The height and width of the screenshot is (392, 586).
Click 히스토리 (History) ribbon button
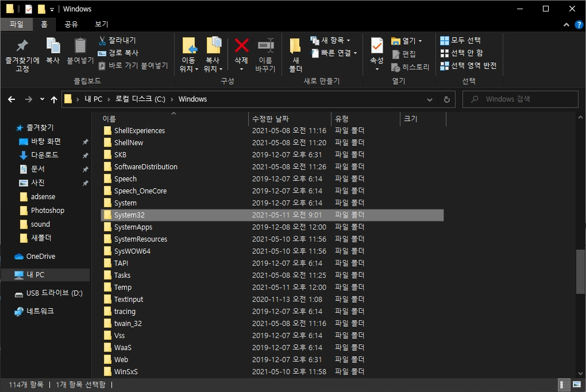pyautogui.click(x=410, y=67)
